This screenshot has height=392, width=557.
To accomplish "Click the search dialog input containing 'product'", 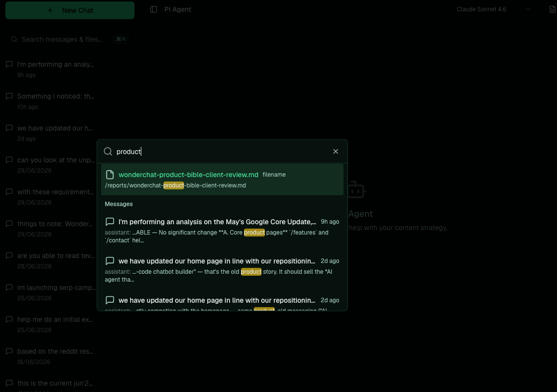I will click(222, 152).
